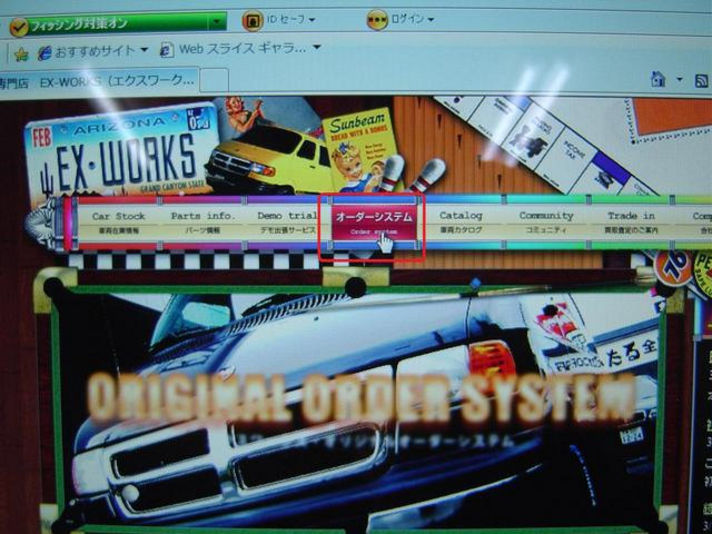The width and height of the screenshot is (712, 534).
Task: Expand the Home button dropdown arrow
Action: (679, 79)
